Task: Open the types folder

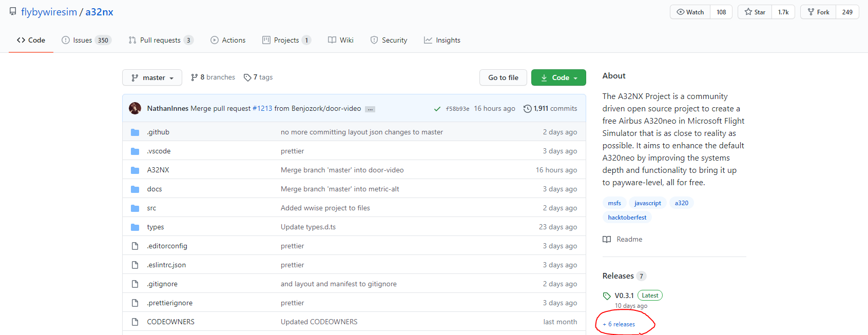Action: 156,227
